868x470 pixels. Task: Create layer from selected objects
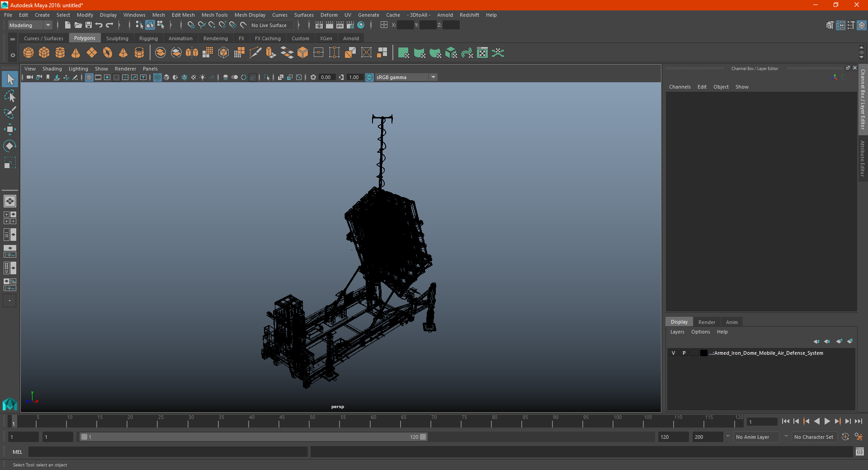850,341
